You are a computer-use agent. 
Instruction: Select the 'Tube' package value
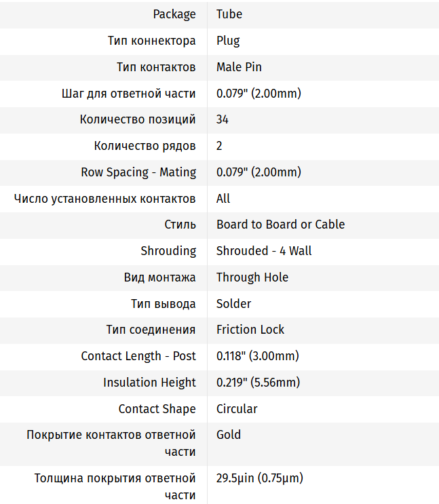[x=229, y=14]
